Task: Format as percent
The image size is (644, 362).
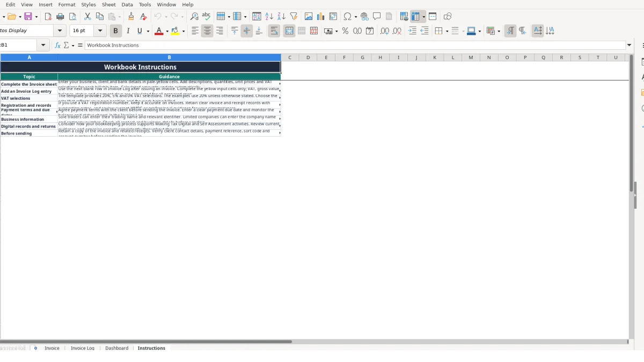Action: click(345, 31)
